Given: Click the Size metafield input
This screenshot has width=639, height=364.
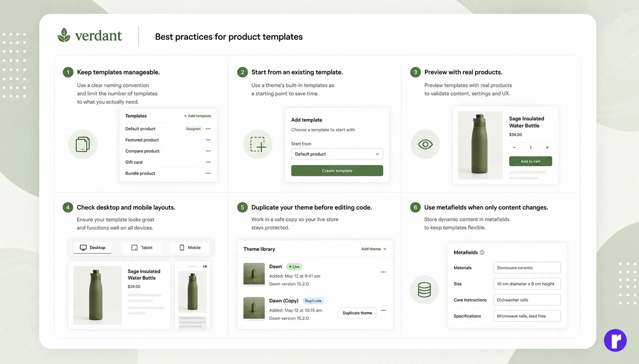Looking at the screenshot, I should (527, 284).
